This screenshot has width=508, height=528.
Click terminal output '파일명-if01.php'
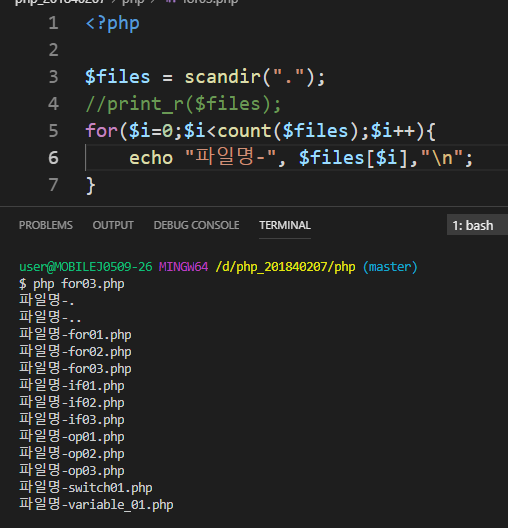pos(72,385)
